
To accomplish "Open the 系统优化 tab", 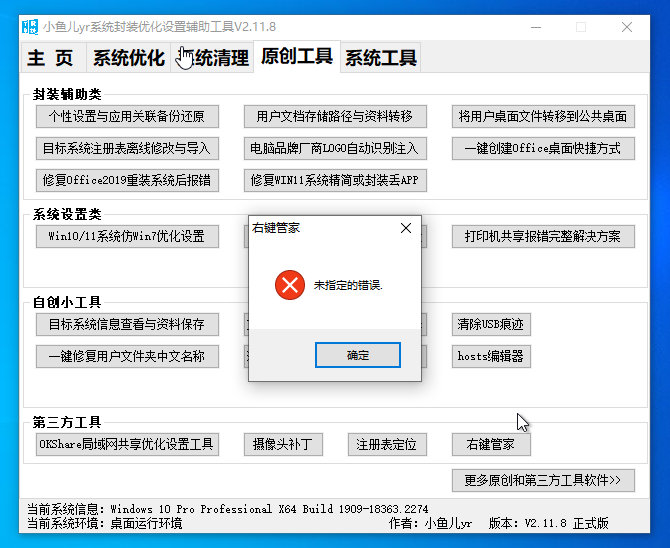I will click(128, 58).
